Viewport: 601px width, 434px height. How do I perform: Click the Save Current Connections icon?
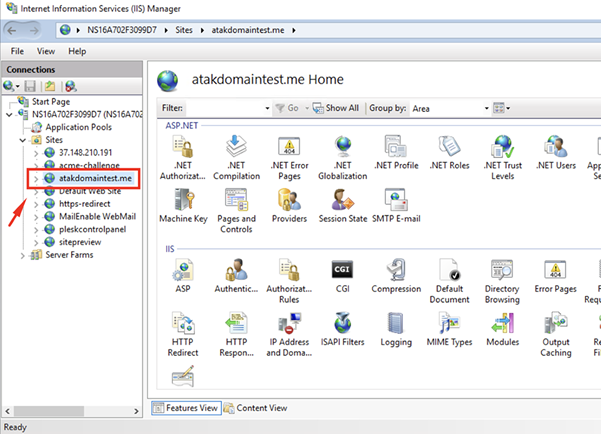click(x=30, y=86)
